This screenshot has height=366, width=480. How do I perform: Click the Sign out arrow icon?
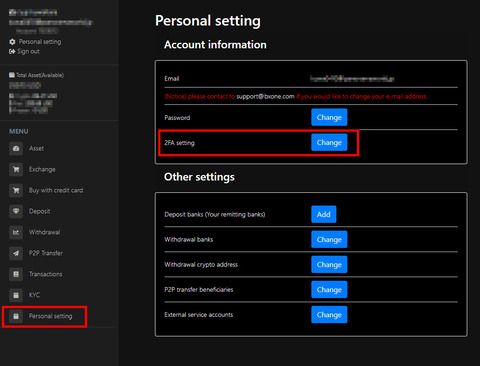coord(12,51)
